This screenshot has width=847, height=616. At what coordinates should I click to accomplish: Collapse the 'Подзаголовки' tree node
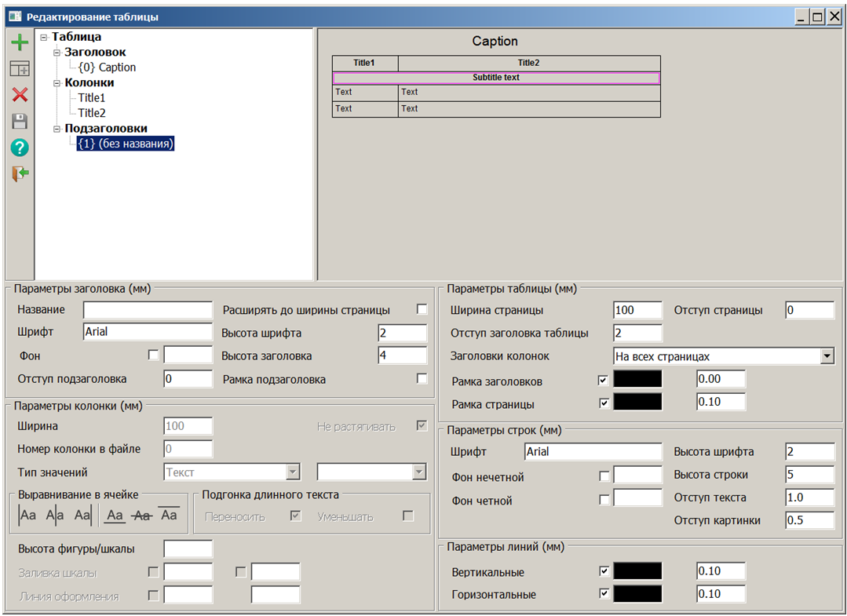coord(57,129)
